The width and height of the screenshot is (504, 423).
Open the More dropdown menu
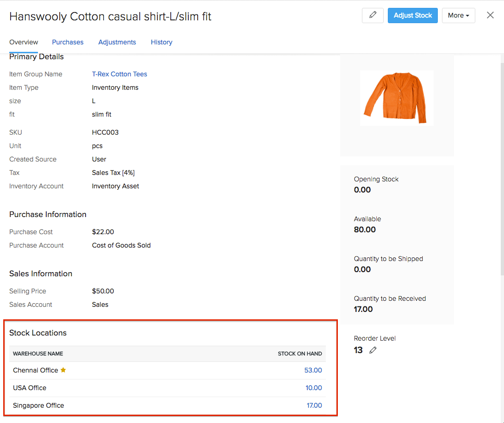(458, 15)
